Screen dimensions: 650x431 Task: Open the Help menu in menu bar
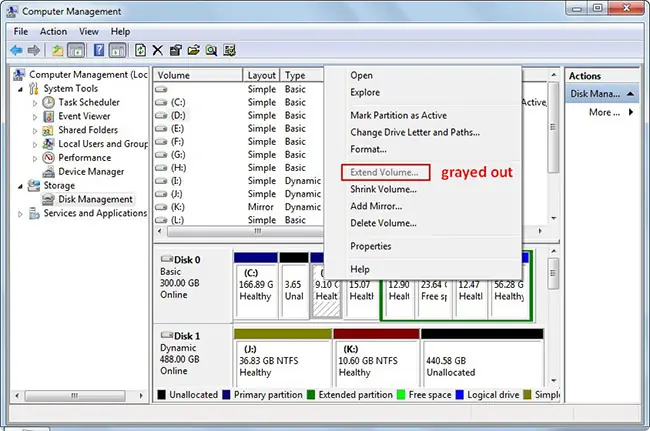tap(120, 31)
